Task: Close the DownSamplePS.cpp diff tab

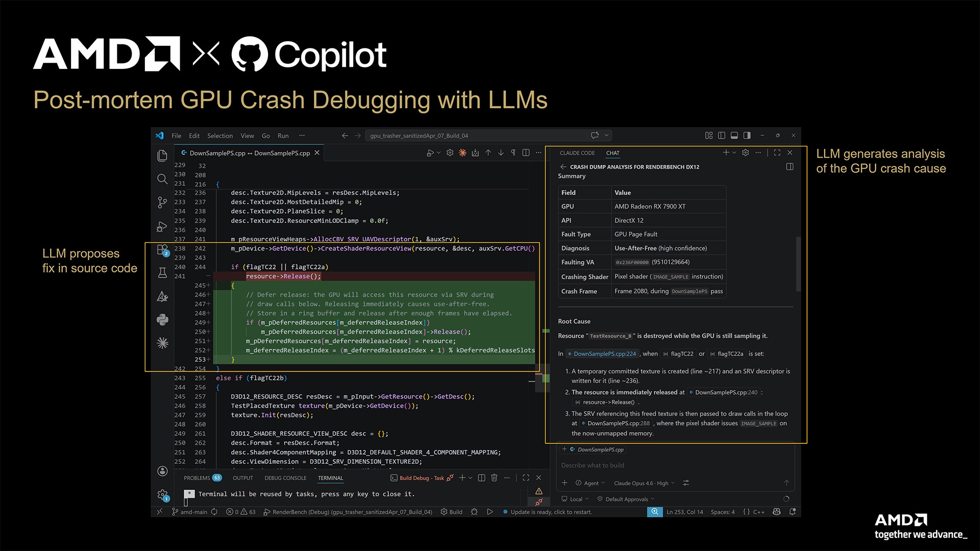Action: point(317,153)
